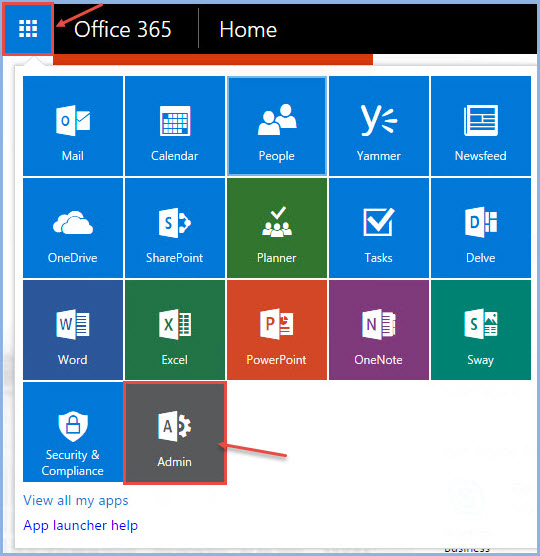
Task: Launch the Calendar tile
Action: coord(175,126)
